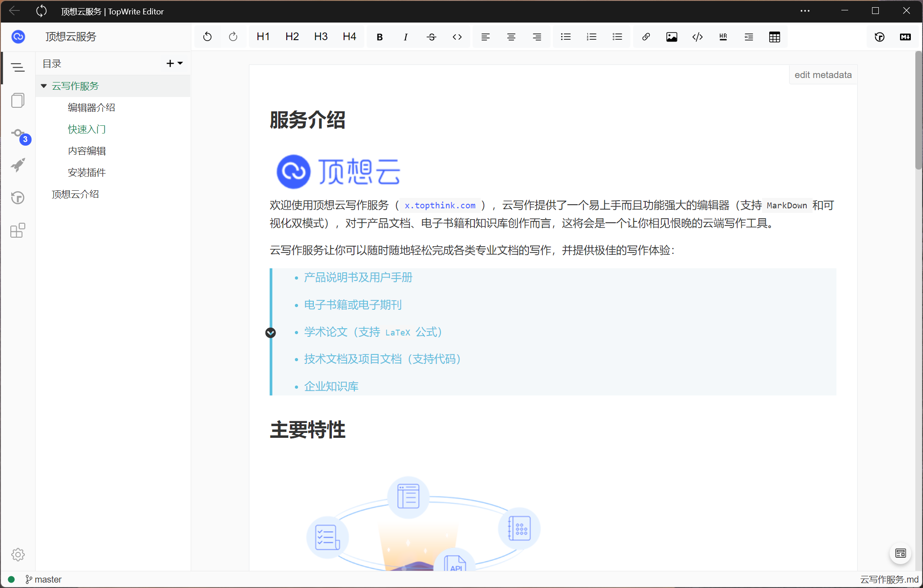Screen dimensions: 923x588
Task: Insert a table
Action: 775,37
